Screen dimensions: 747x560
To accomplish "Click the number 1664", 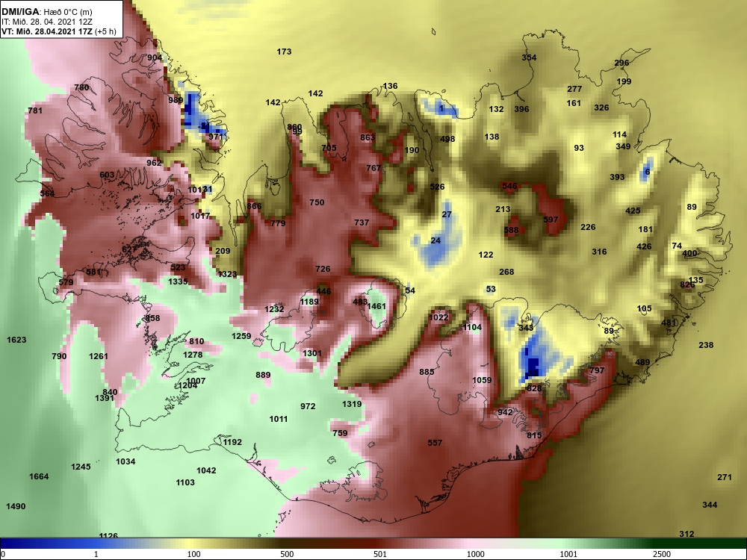I will pos(39,476).
